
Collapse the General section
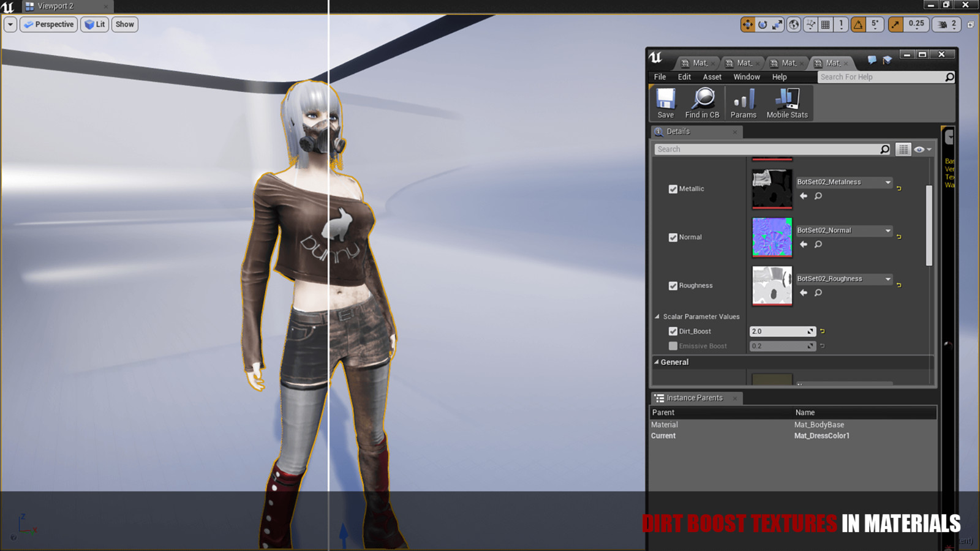coord(657,362)
